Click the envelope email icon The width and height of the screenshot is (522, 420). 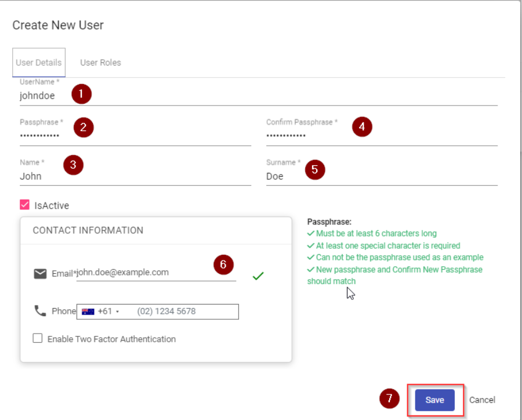(40, 273)
